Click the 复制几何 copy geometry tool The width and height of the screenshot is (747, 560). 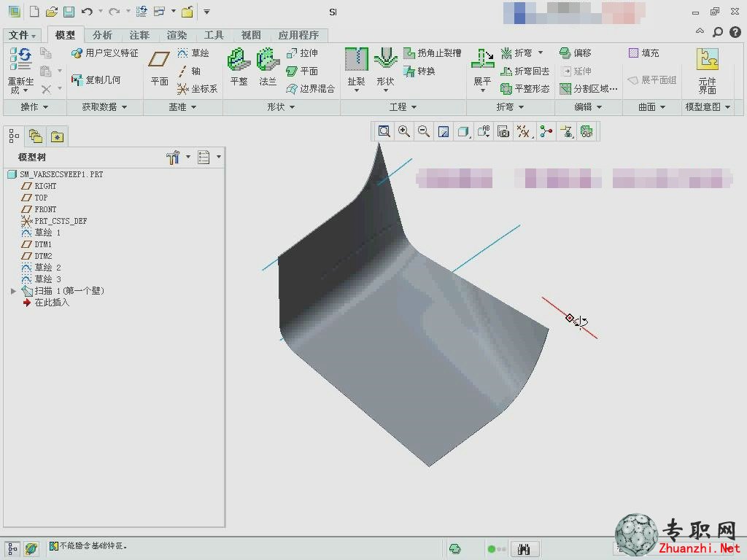click(x=96, y=79)
